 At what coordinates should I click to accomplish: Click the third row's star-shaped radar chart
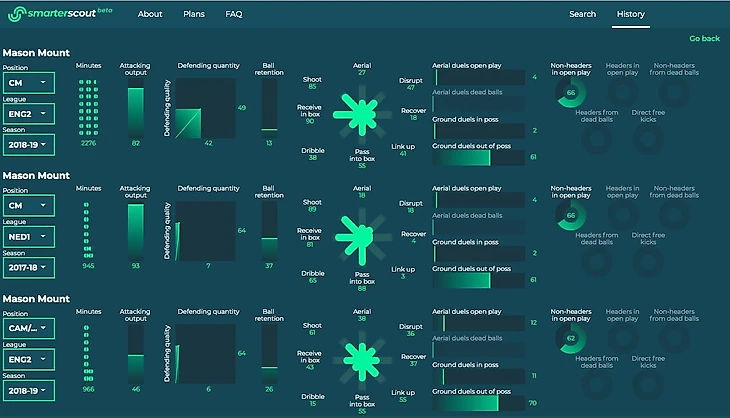click(x=362, y=360)
